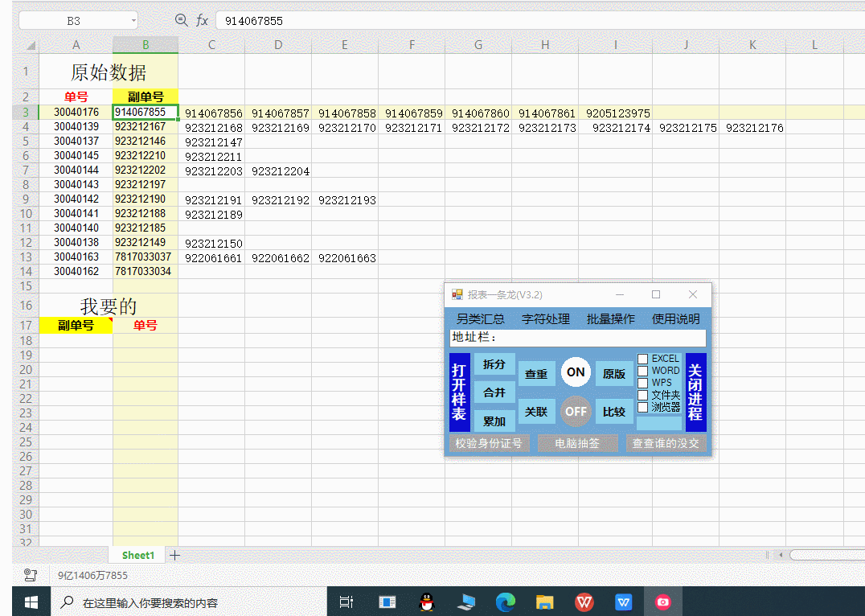Click the status bar macro icon
The image size is (865, 616).
(x=31, y=575)
